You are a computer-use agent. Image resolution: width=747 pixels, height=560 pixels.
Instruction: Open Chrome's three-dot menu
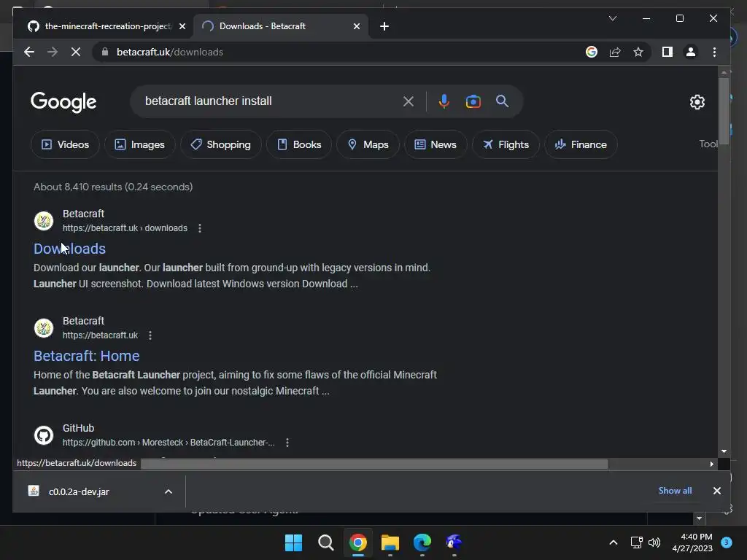click(x=714, y=52)
